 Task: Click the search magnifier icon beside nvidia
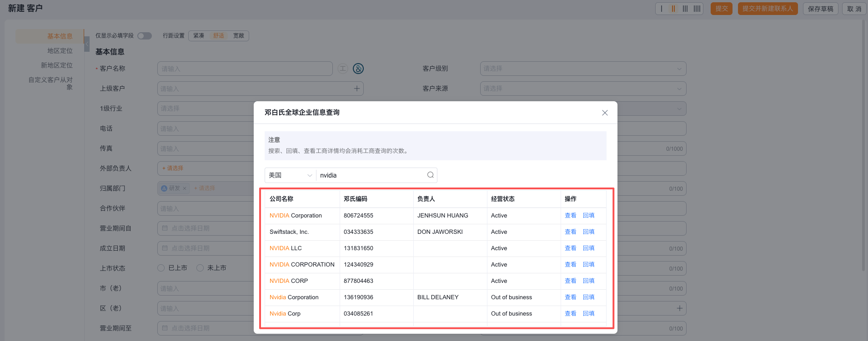click(430, 175)
